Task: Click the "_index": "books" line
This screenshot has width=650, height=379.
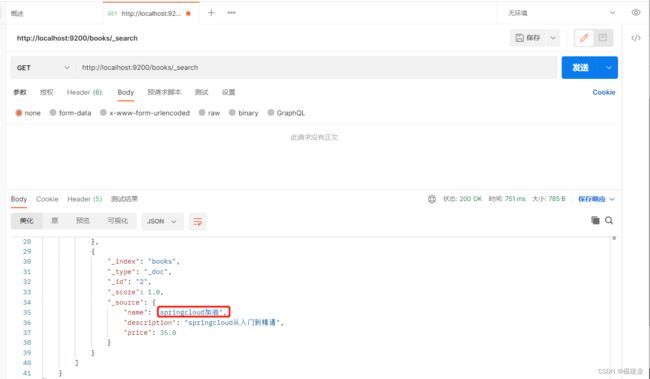Action: 143,262
